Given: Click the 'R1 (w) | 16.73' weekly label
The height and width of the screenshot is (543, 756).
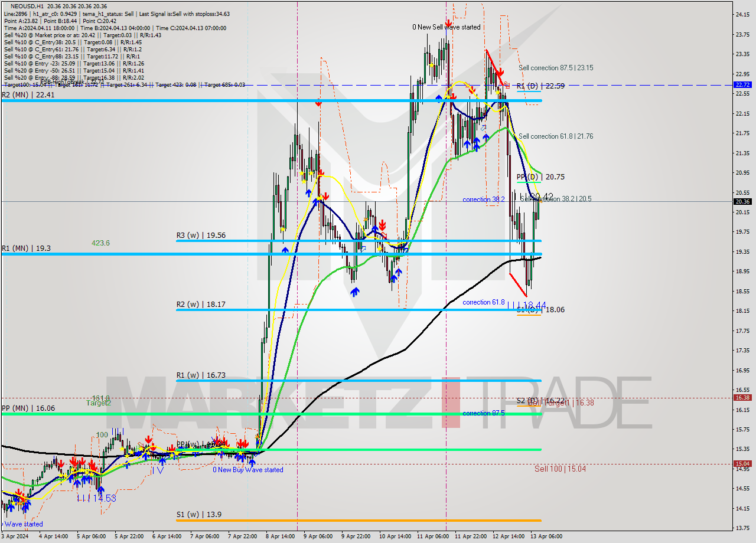Looking at the screenshot, I should coord(201,375).
